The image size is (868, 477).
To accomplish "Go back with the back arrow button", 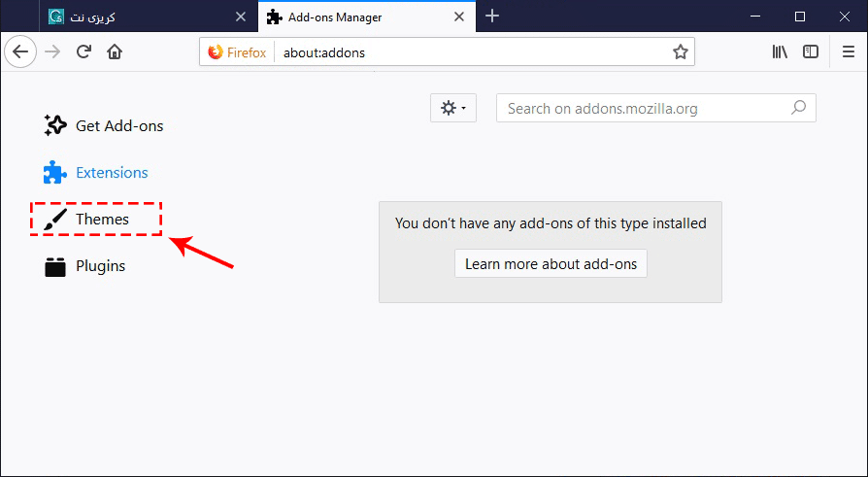I will 20,52.
